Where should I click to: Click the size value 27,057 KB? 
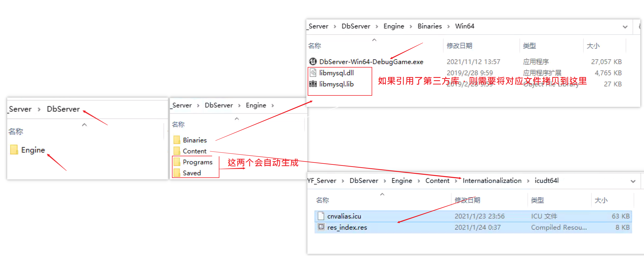point(606,62)
